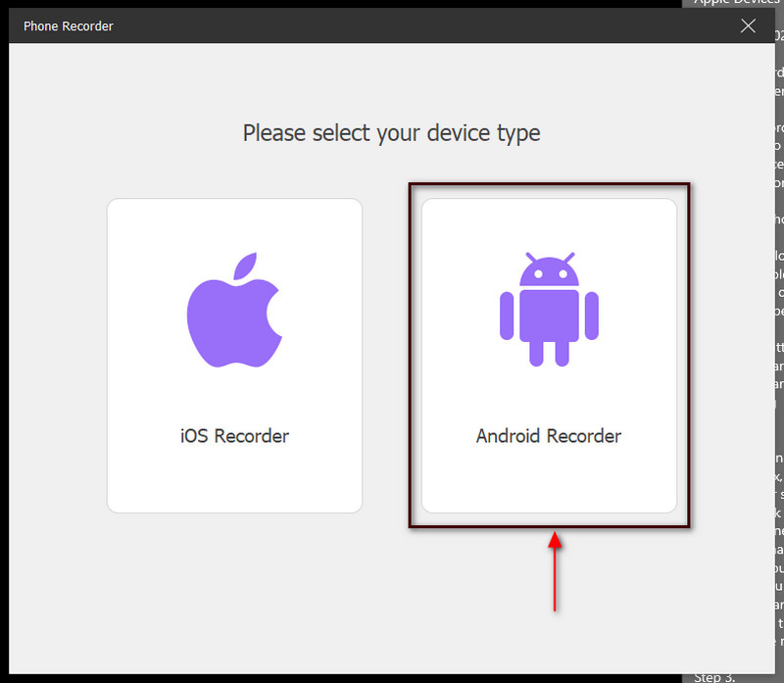Click the 'Please select your device type' heading
Image resolution: width=784 pixels, height=683 pixels.
click(391, 133)
